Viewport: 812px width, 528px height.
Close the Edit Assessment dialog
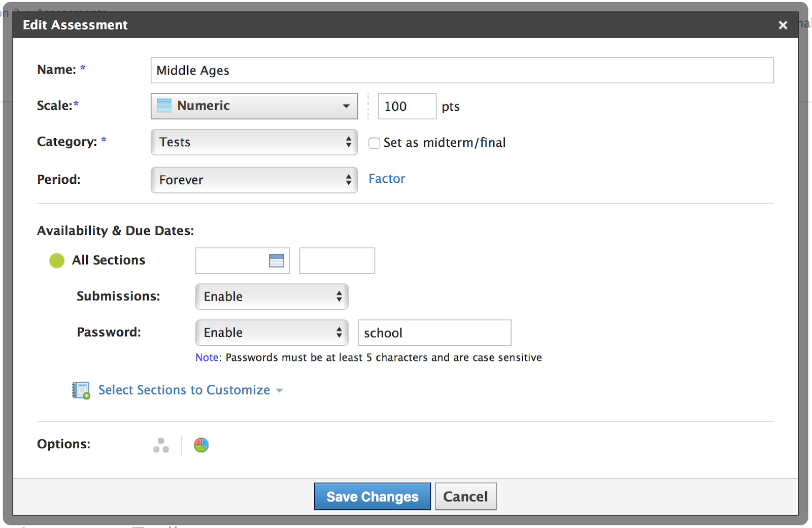(783, 25)
